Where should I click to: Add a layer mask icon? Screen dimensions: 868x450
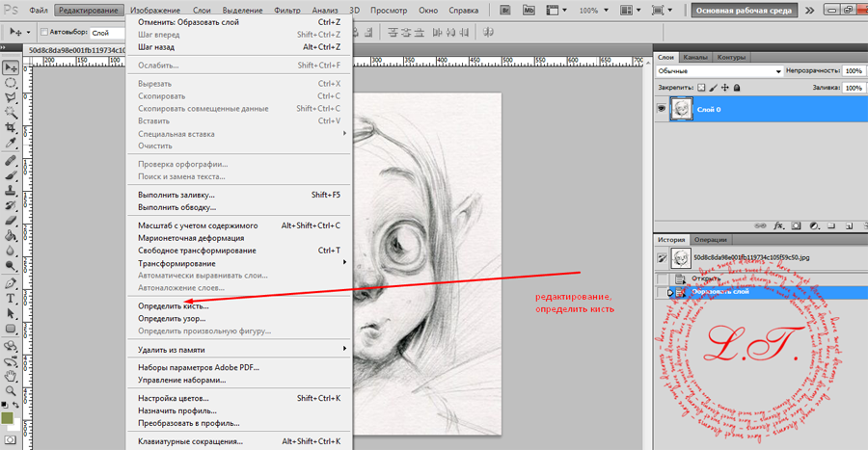tap(796, 225)
